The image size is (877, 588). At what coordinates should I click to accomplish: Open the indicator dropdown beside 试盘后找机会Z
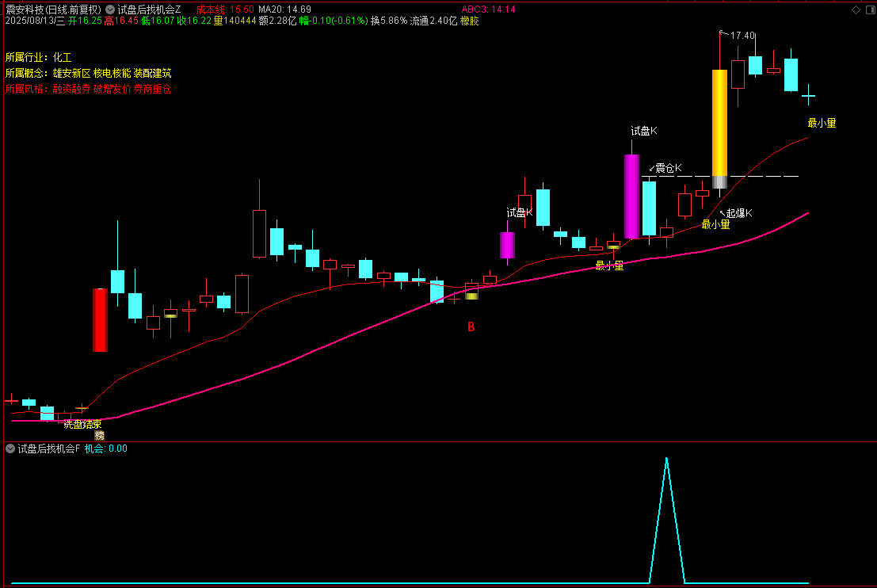click(x=110, y=10)
